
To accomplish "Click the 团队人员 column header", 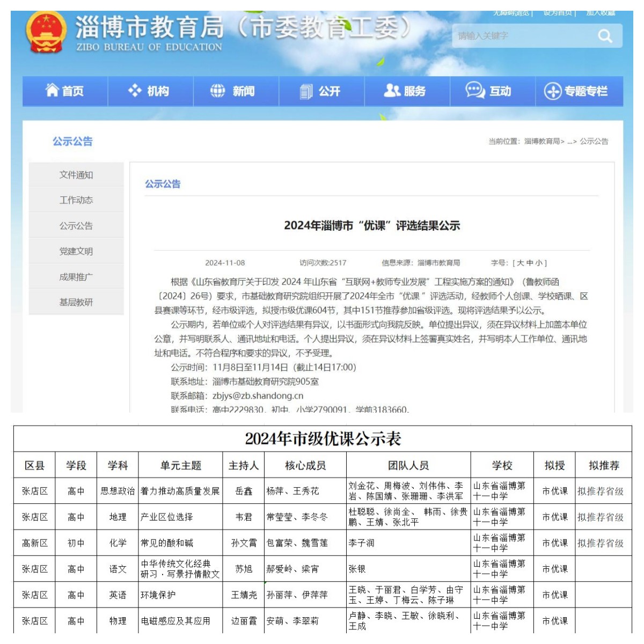I will (408, 465).
